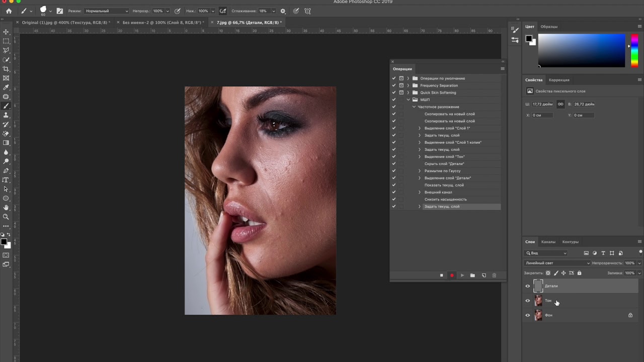Expand the Quick Skin Softening folder
This screenshot has height=362, width=644.
pyautogui.click(x=408, y=93)
